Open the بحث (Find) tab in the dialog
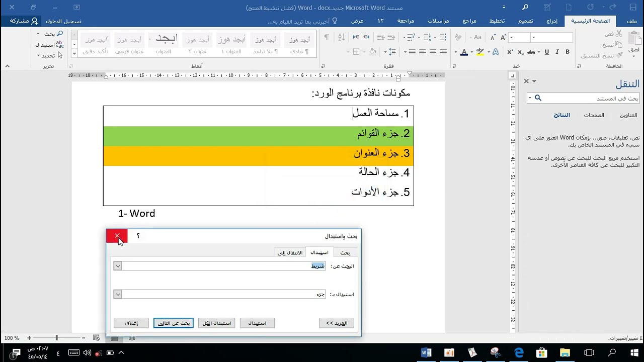 pos(345,252)
